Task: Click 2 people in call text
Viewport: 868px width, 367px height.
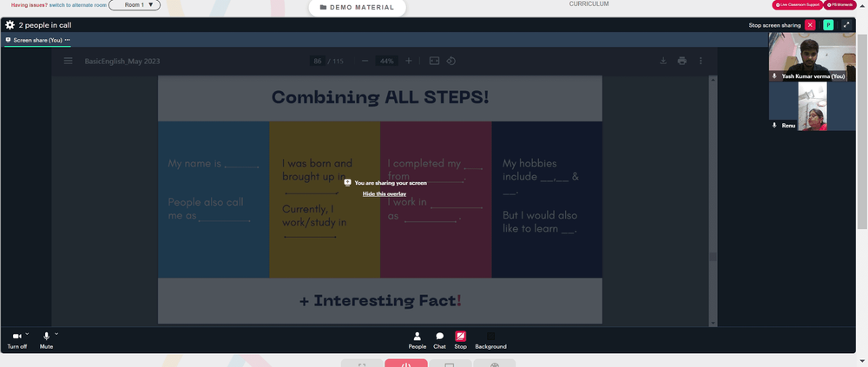Action: 45,25
